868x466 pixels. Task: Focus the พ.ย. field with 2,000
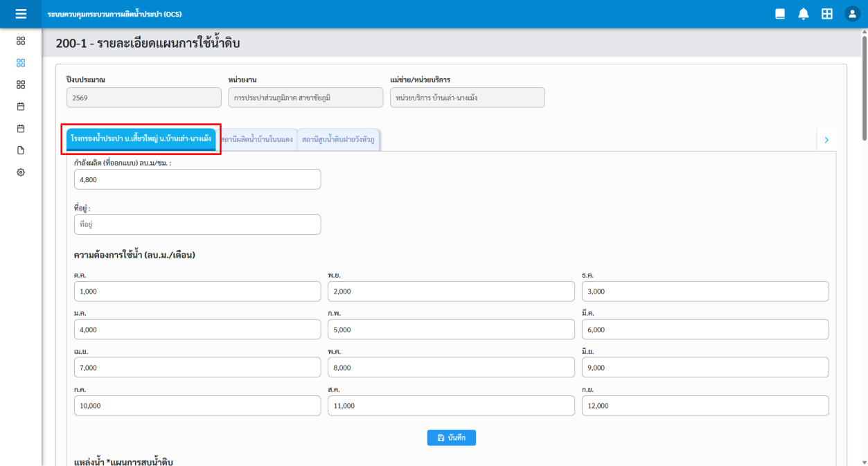[x=451, y=292]
